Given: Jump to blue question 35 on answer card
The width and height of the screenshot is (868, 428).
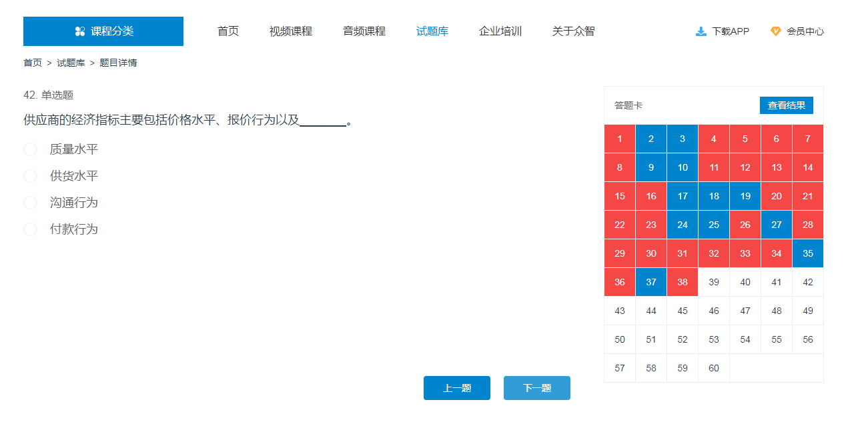Looking at the screenshot, I should 807,253.
